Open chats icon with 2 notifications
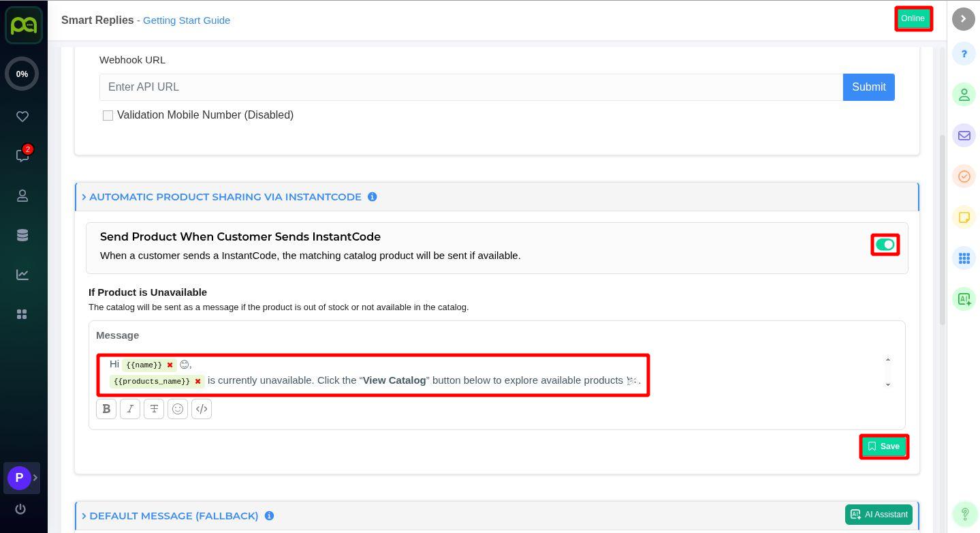 (x=22, y=156)
